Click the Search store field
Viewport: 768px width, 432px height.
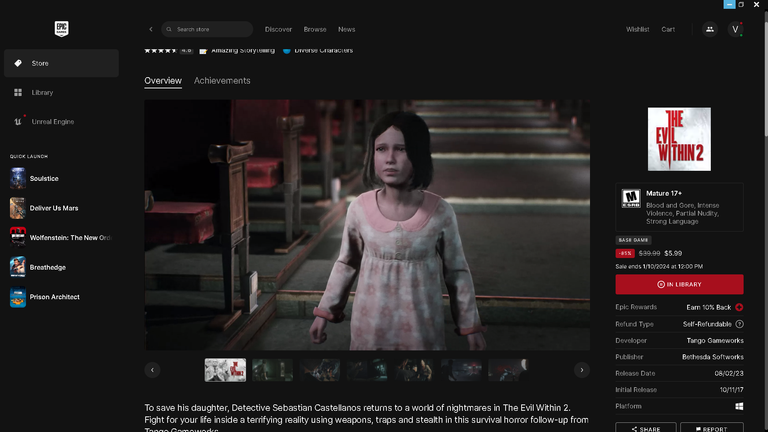click(x=207, y=29)
